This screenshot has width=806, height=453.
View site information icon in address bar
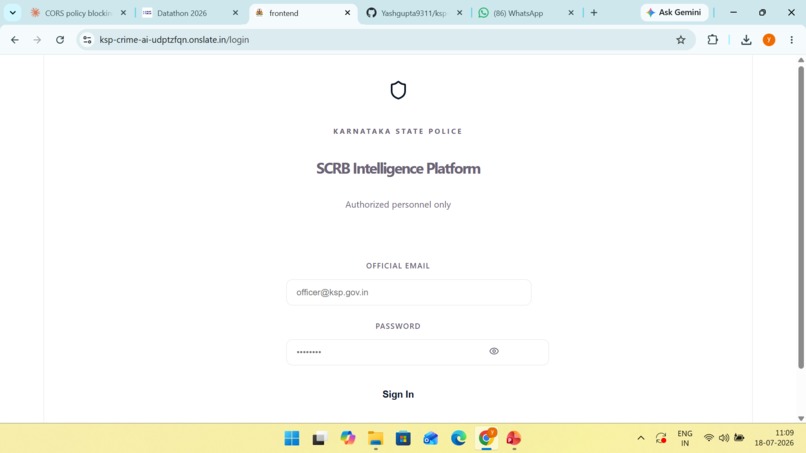tap(87, 40)
